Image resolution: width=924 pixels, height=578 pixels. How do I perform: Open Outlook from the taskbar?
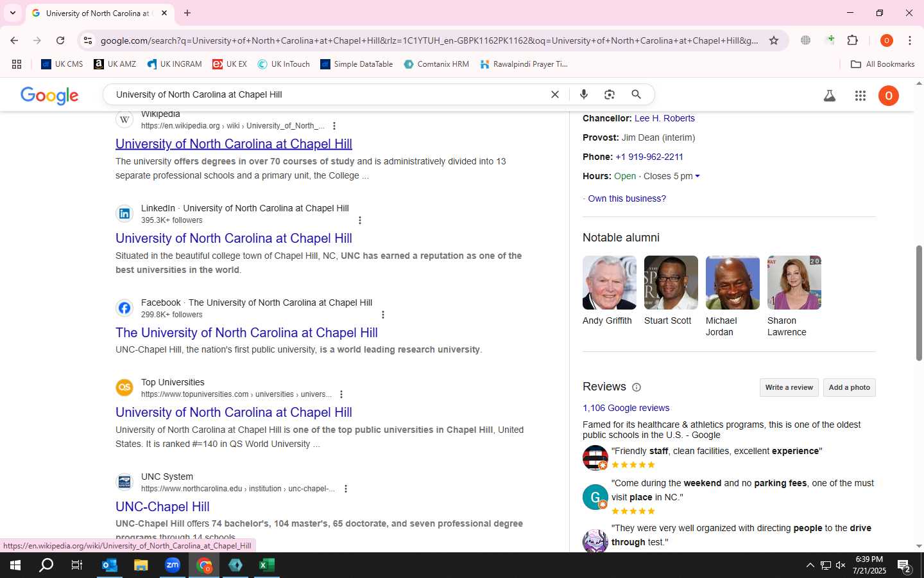110,565
